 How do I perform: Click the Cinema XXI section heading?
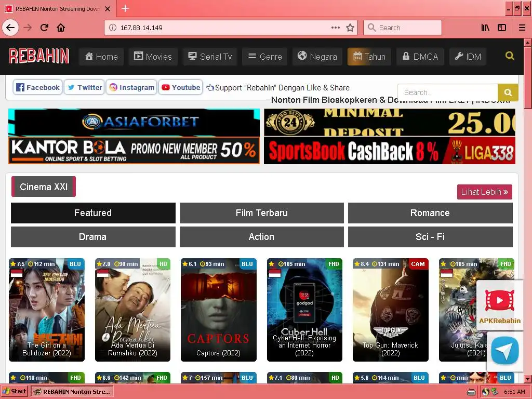pos(44,187)
